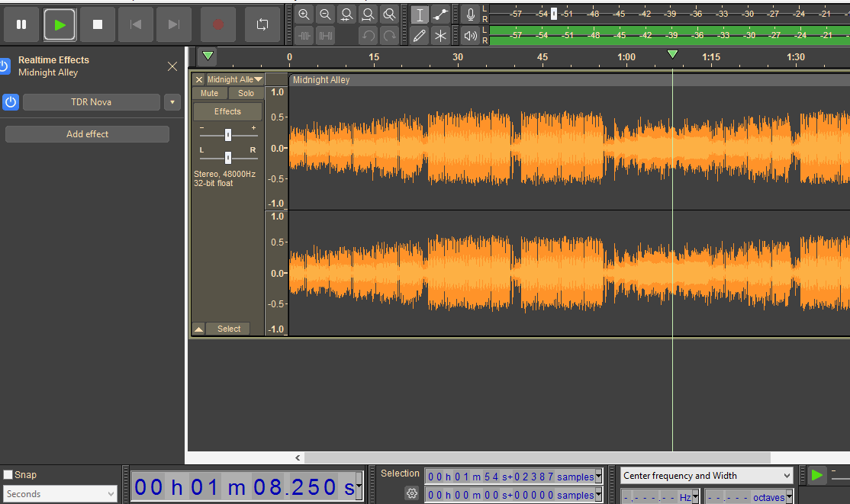Open the Hz frequency format dropdown arrow
The width and height of the screenshot is (850, 504).
click(696, 496)
